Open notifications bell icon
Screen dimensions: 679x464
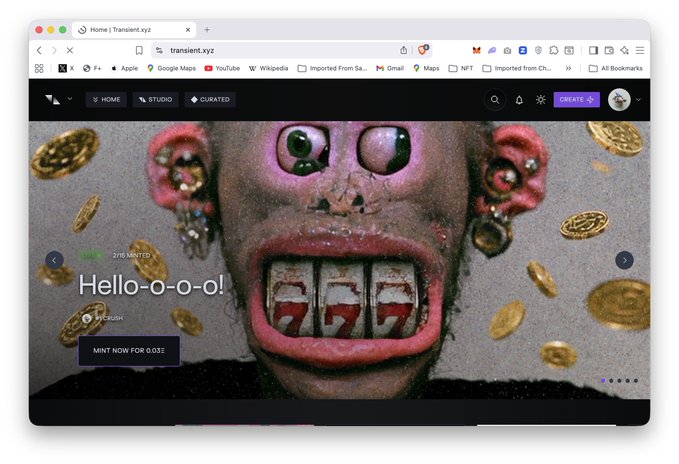[519, 100]
